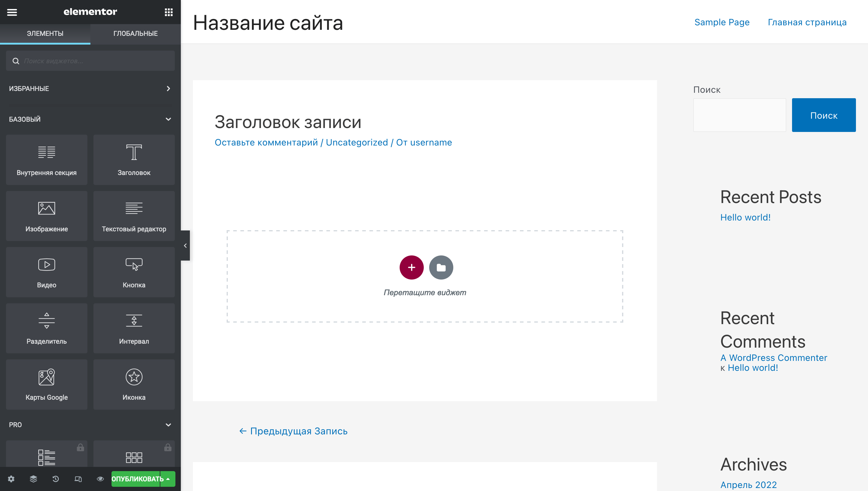Open A WordPress Commenter link
Viewport: 868px width, 491px height.
(x=774, y=358)
